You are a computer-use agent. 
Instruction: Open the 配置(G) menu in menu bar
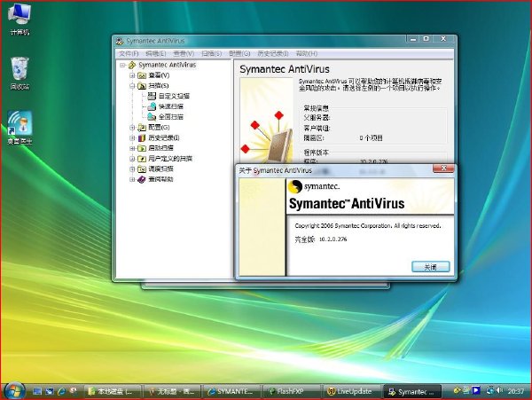tap(239, 53)
